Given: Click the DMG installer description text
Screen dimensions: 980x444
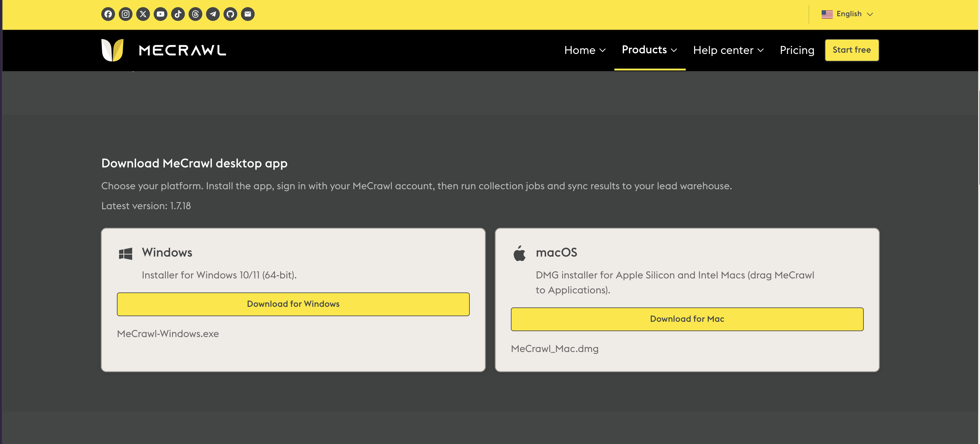Looking at the screenshot, I should (675, 283).
